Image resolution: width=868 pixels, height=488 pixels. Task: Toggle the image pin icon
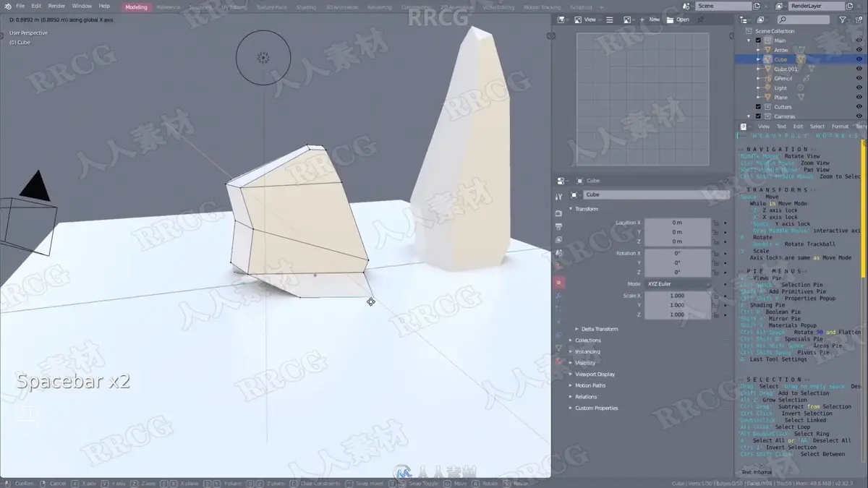pyautogui.click(x=700, y=20)
